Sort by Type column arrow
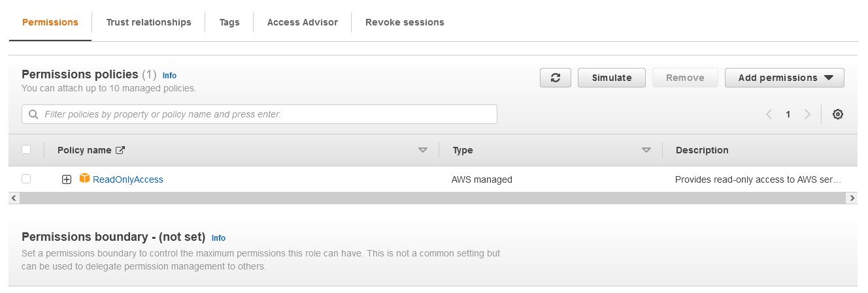The width and height of the screenshot is (868, 293). [x=646, y=150]
